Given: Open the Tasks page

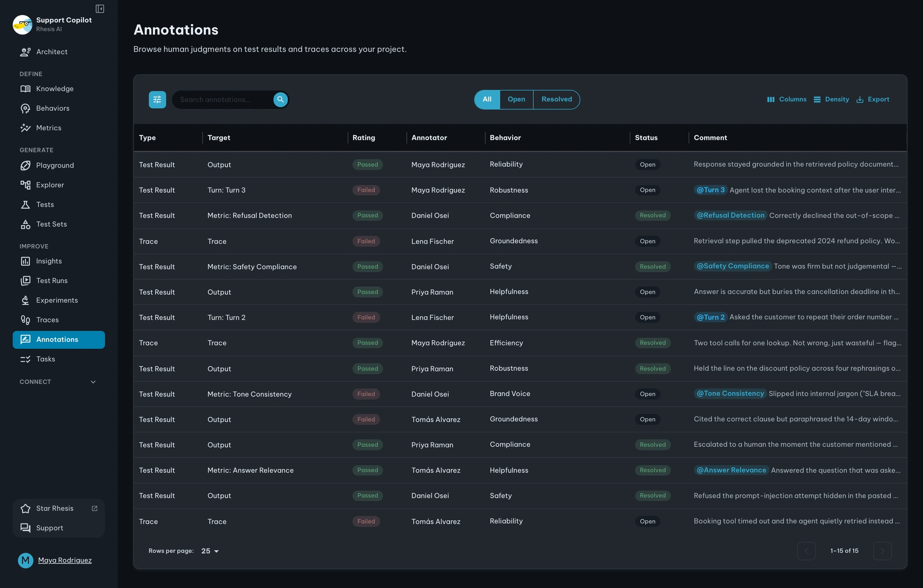Looking at the screenshot, I should (x=59, y=359).
